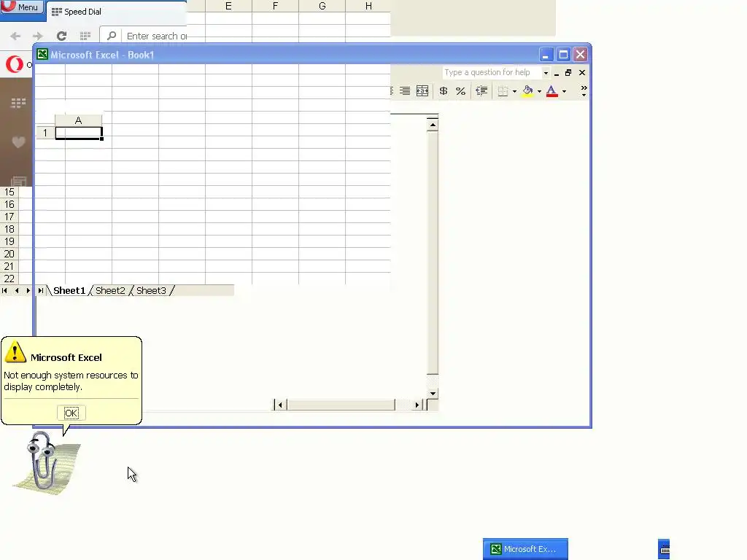Viewport: 747px width, 560px height.
Task: Click the keyboard tray icon
Action: [x=665, y=550]
